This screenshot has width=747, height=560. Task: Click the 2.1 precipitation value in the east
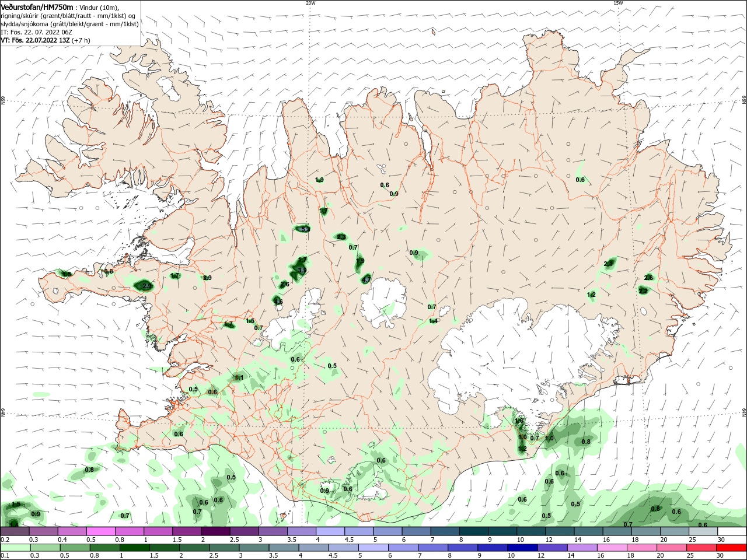[608, 264]
